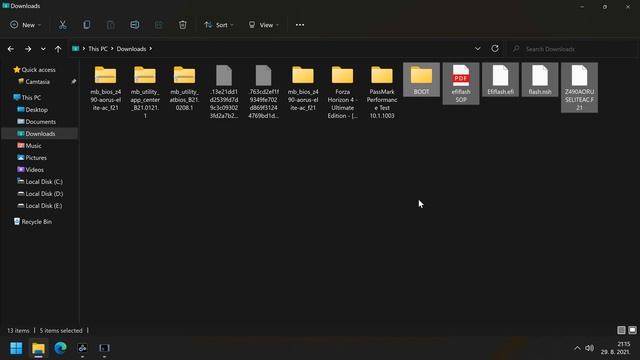Image resolution: width=640 pixels, height=360 pixels.
Task: Click the Paste icon in toolbar
Action: (111, 25)
